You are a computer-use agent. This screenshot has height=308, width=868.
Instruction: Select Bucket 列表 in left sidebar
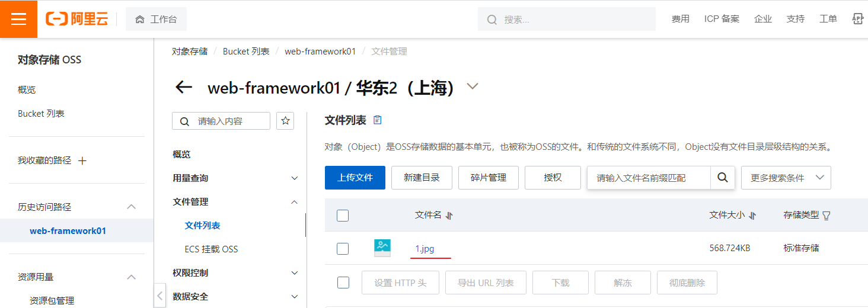[x=41, y=114]
